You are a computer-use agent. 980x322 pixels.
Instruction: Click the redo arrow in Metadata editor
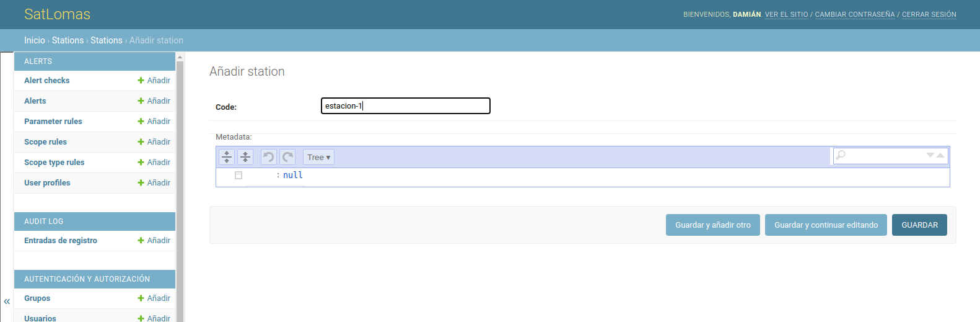pos(287,157)
